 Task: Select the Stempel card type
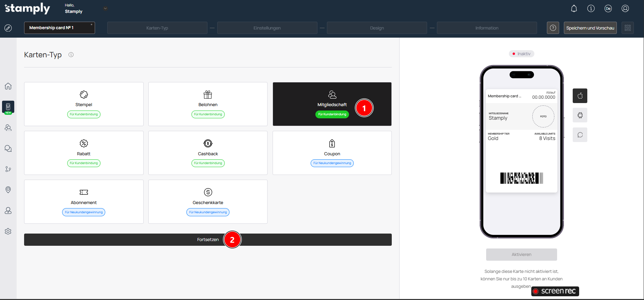pyautogui.click(x=84, y=104)
